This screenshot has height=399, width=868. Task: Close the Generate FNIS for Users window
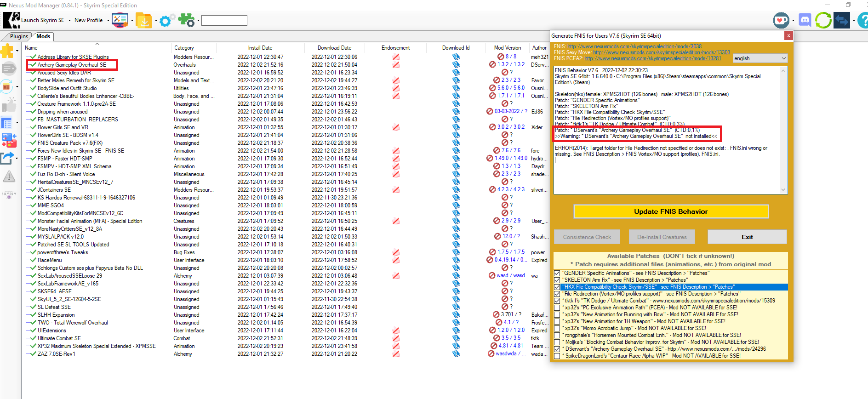pos(788,35)
